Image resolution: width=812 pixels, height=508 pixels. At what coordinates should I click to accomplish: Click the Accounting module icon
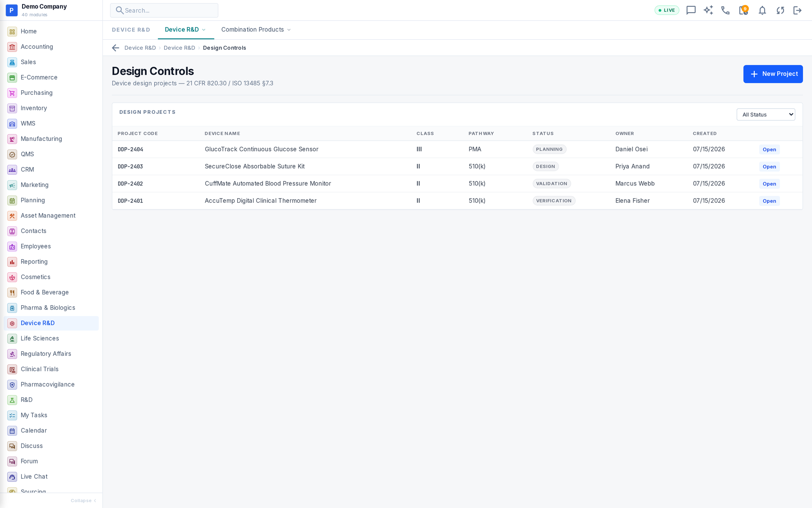[12, 47]
